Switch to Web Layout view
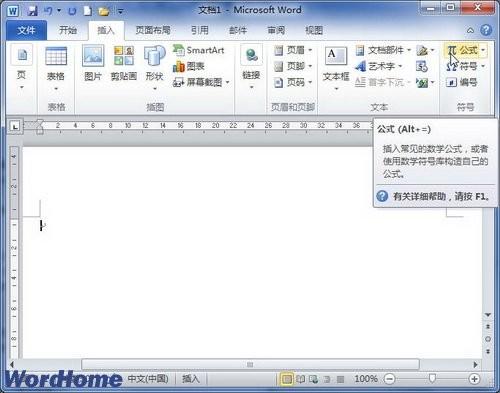Screen dimensions: 500x393 coord(314,379)
